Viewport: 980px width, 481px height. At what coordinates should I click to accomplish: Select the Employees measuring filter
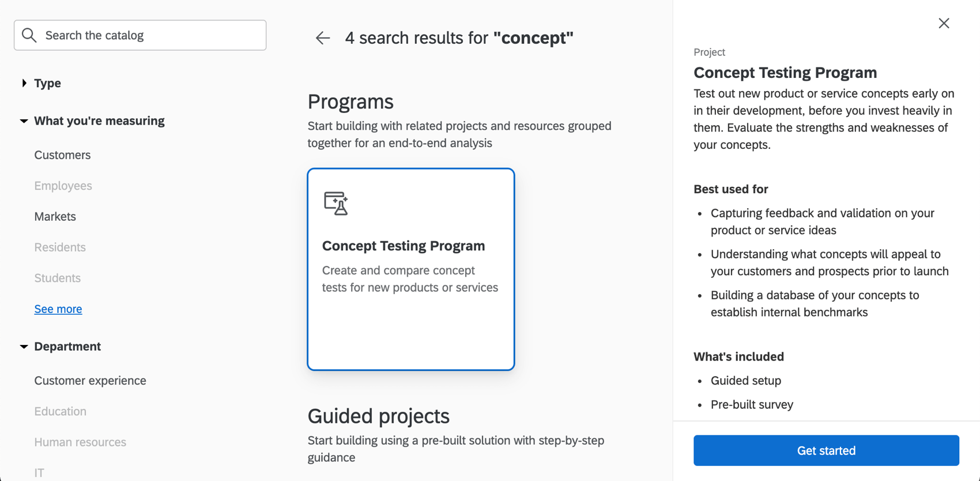[63, 185]
